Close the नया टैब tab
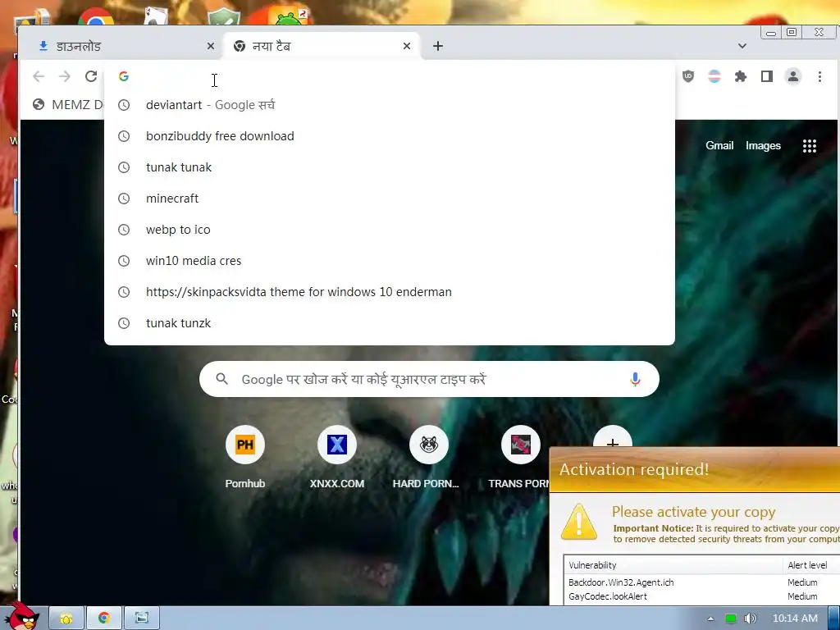 (407, 46)
